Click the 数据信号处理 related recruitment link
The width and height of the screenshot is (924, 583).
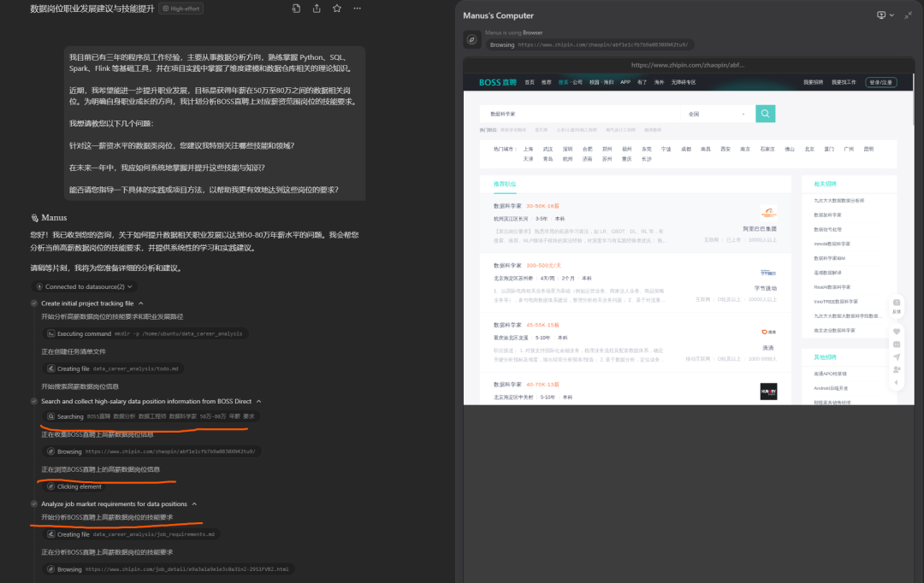(x=828, y=230)
